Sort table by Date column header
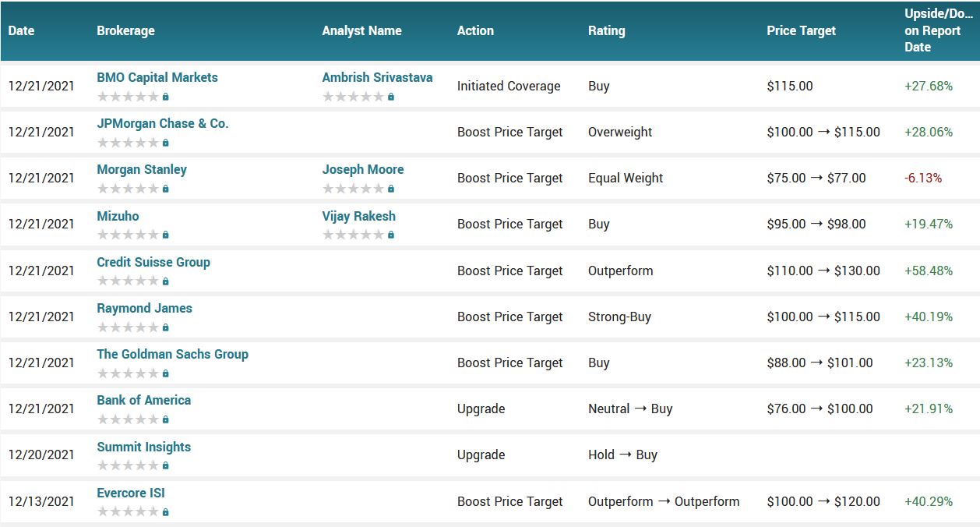980x527 pixels. tap(22, 30)
